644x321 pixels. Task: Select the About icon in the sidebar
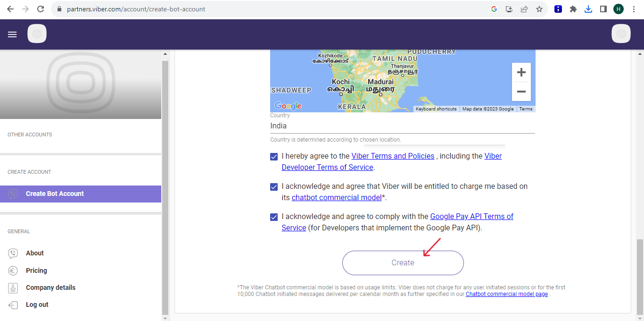13,253
